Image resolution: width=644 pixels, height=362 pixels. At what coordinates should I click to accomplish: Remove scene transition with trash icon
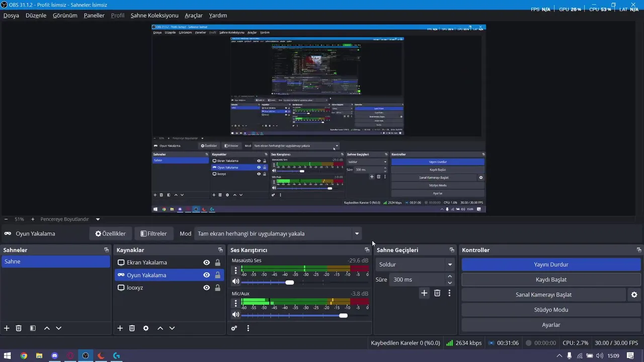[x=437, y=293]
